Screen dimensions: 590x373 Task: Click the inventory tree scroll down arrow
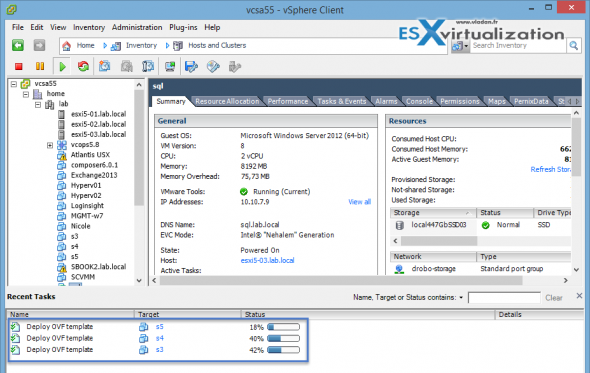click(x=139, y=280)
